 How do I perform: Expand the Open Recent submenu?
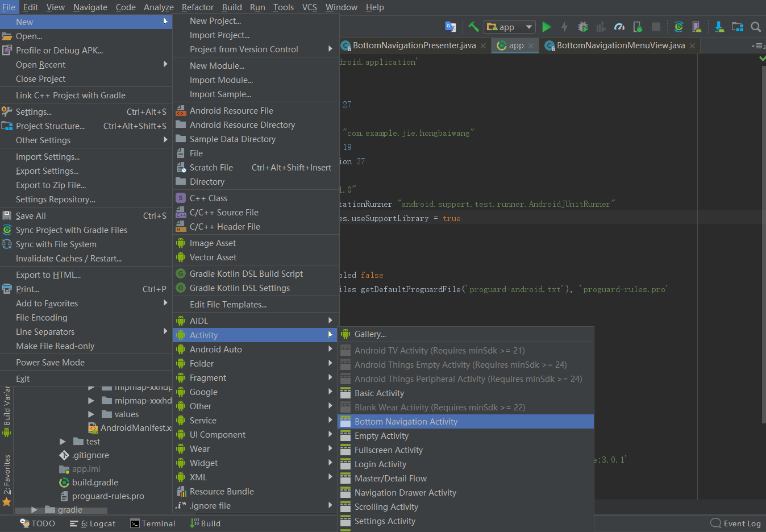(x=86, y=65)
